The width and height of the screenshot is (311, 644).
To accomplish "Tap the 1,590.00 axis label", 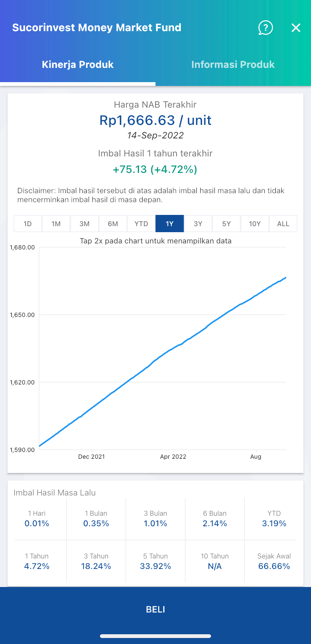I will 22,450.
